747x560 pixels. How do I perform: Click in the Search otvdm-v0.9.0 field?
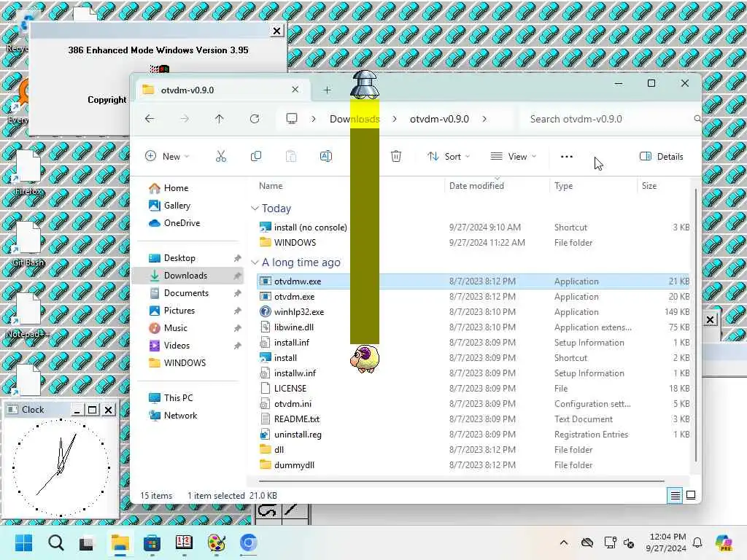click(610, 119)
